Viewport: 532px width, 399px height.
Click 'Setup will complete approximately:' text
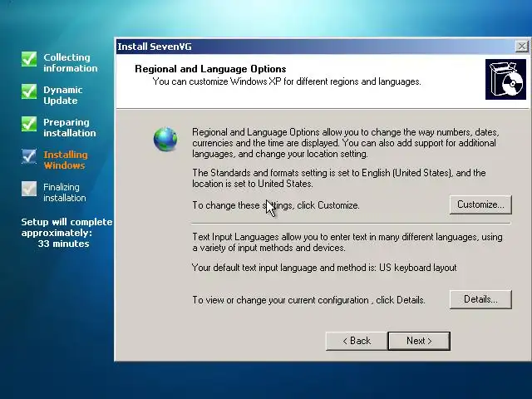click(66, 227)
